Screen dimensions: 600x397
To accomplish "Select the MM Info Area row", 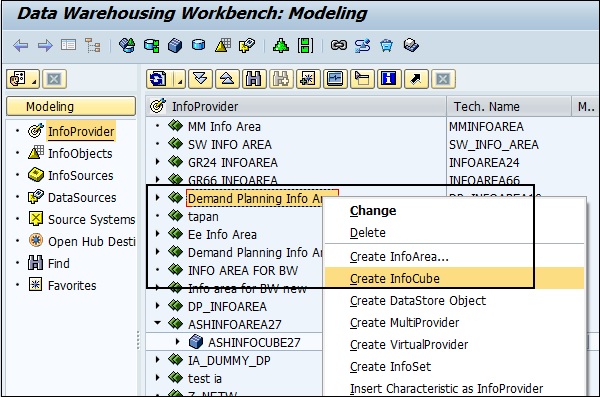I will coord(224,126).
